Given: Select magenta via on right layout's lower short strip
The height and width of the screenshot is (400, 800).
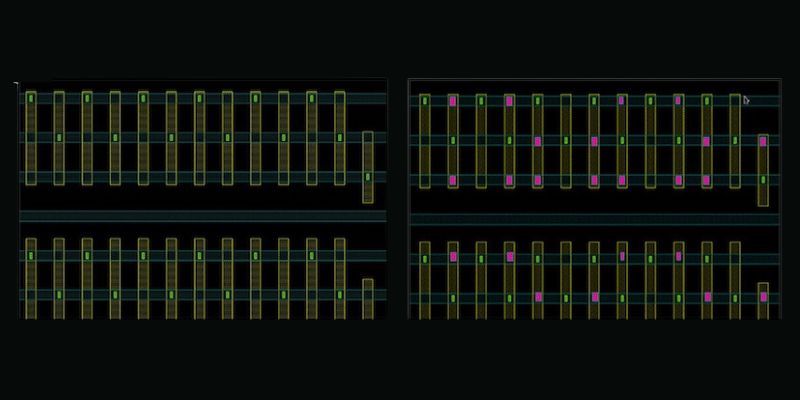Looking at the screenshot, I should tap(763, 297).
